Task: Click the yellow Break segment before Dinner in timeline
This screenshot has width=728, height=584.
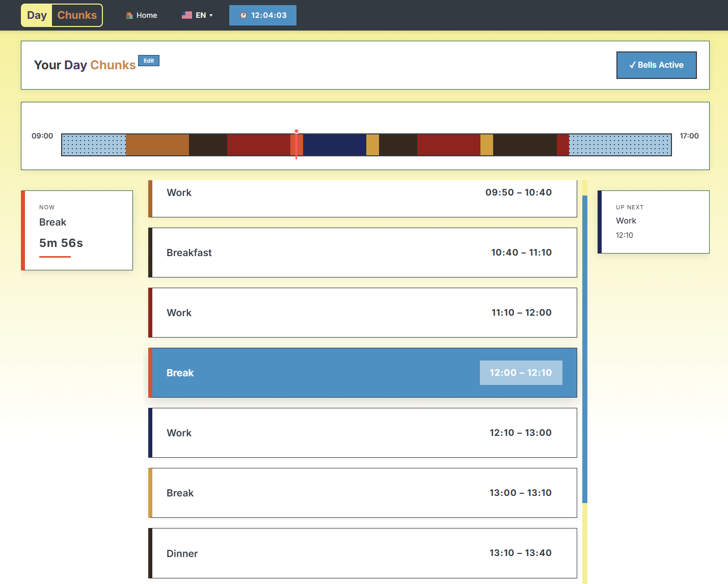Action: [x=372, y=145]
